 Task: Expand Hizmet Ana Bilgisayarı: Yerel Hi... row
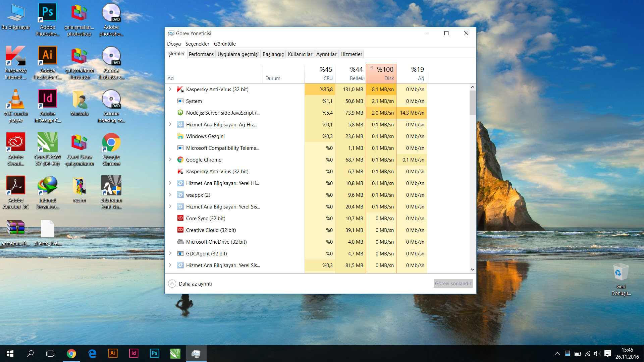pos(170,183)
